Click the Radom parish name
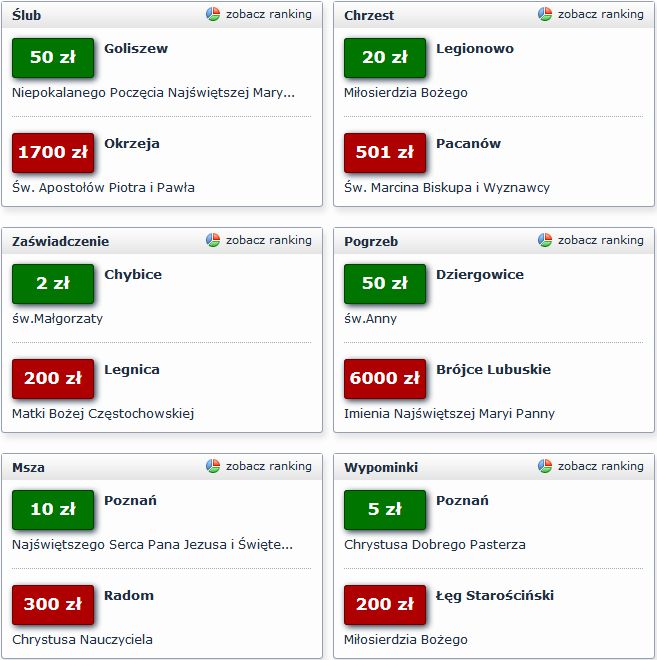The width and height of the screenshot is (657, 660). coord(129,596)
